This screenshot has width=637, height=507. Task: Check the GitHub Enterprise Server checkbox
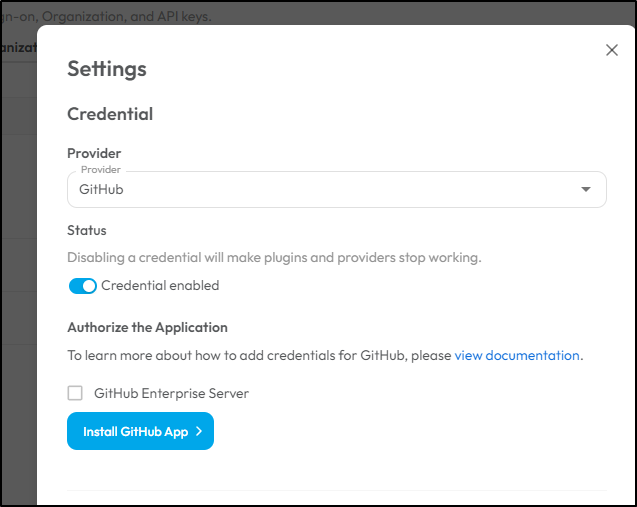coord(75,393)
